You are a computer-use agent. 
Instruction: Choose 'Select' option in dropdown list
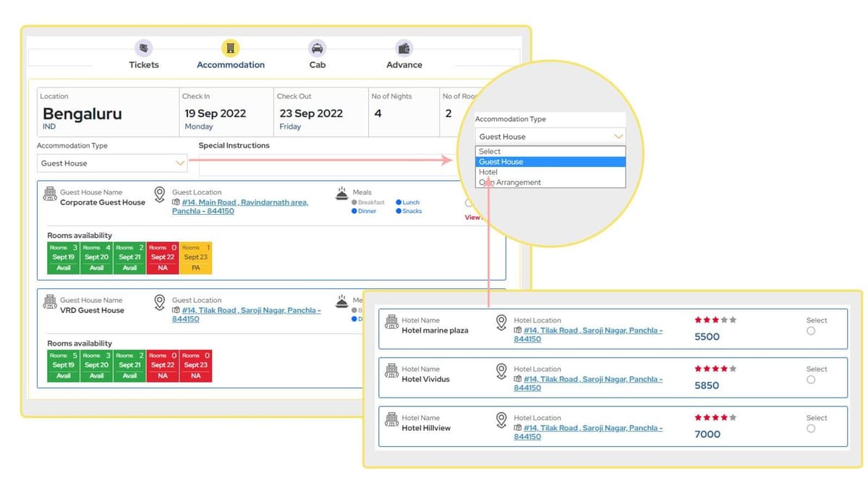coord(550,151)
